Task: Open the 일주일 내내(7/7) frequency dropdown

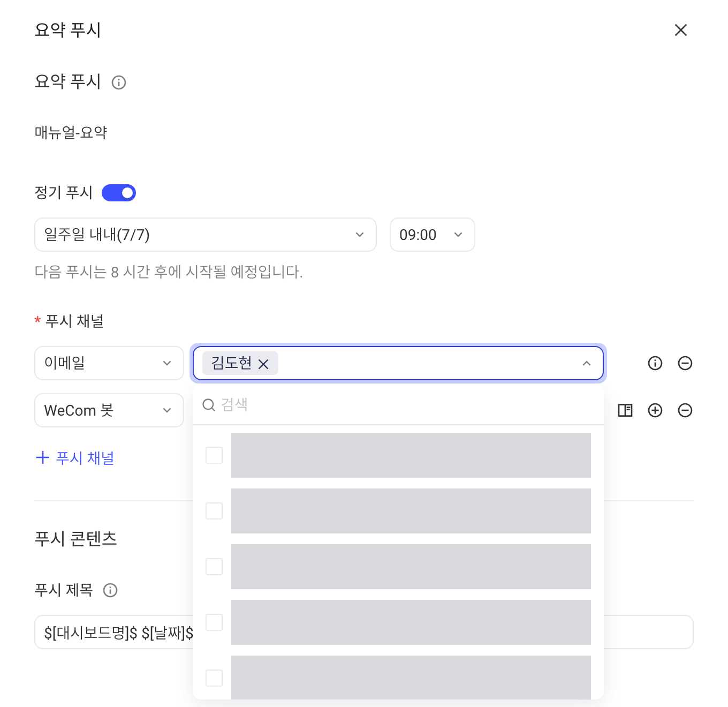Action: [x=206, y=235]
